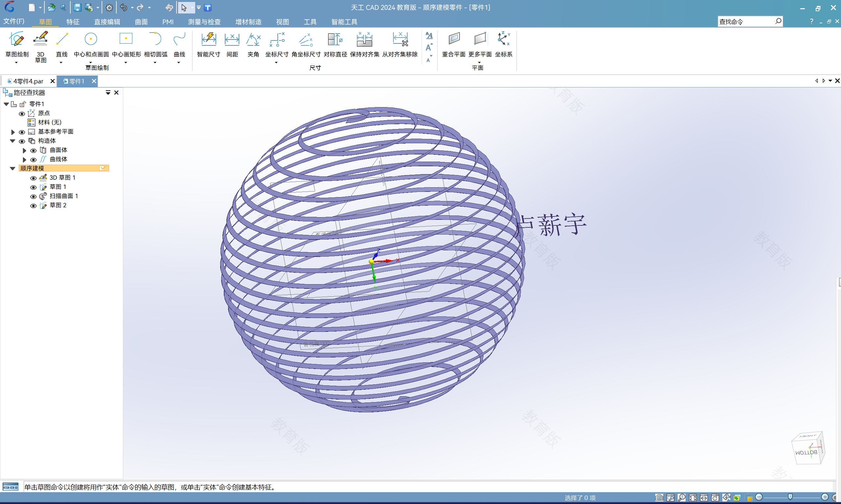
Task: Click 保持对齐集 alignment set tool
Action: coord(364,44)
